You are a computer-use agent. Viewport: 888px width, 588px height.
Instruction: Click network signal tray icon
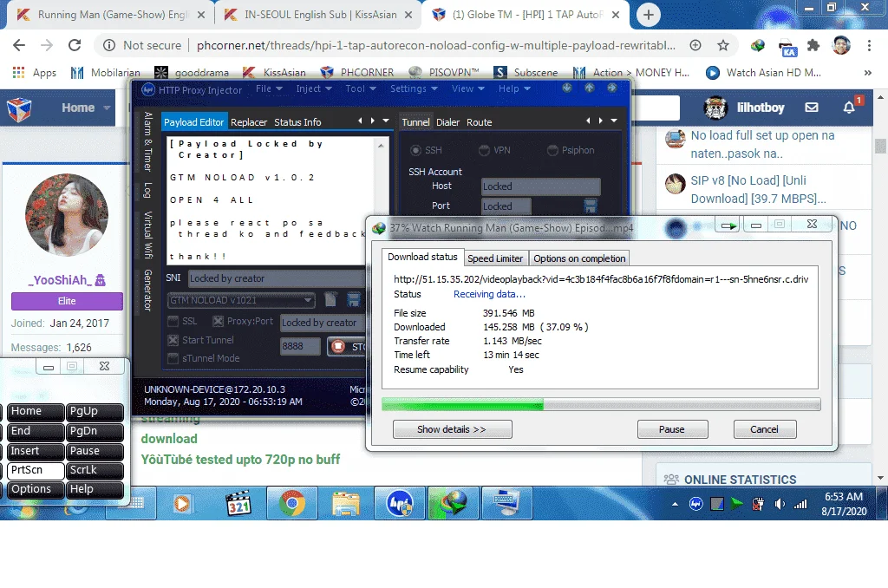click(x=800, y=504)
